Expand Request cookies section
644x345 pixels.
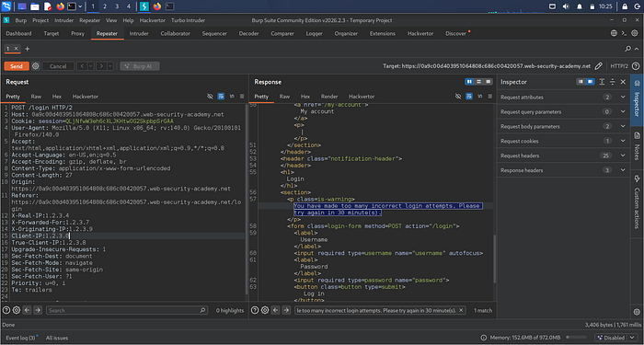pos(623,141)
